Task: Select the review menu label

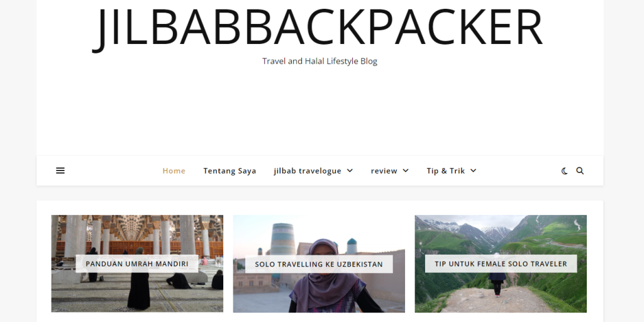Action: [384, 171]
